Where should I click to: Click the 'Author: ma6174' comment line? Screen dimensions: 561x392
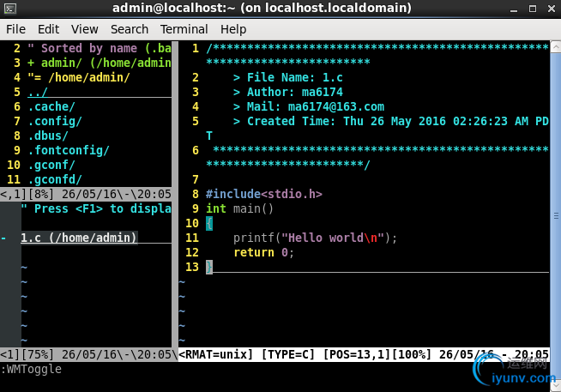(x=288, y=93)
